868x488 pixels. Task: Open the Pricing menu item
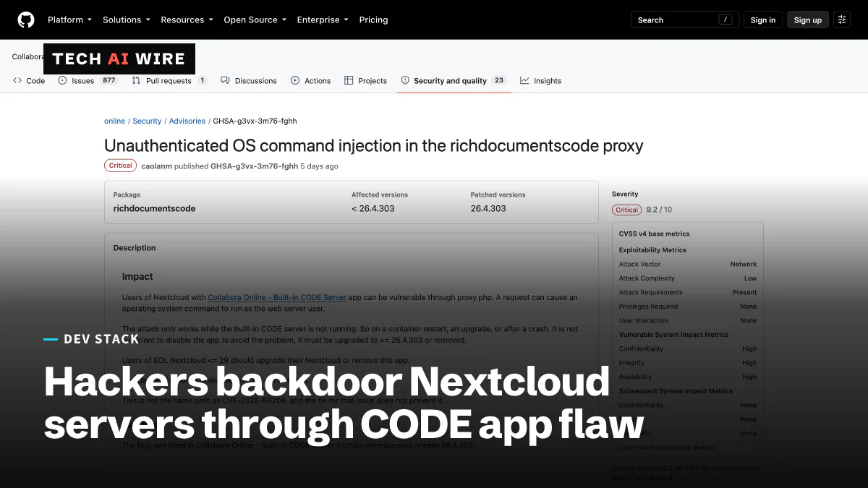click(x=373, y=20)
